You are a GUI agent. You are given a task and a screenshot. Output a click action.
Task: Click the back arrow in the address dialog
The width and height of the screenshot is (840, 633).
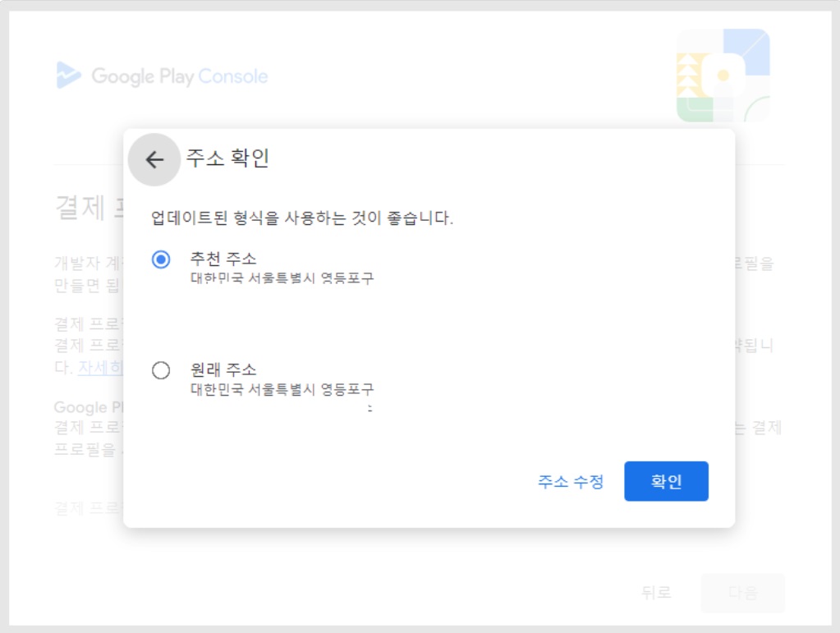pyautogui.click(x=154, y=159)
